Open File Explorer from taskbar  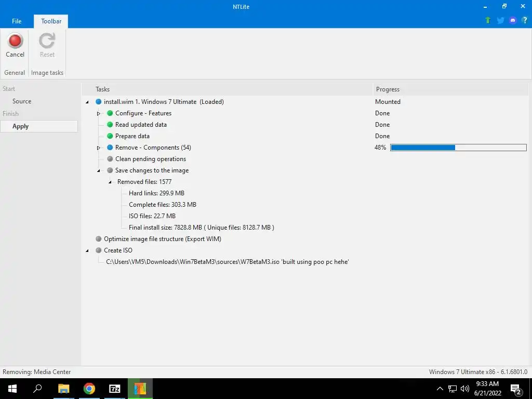tap(63, 389)
